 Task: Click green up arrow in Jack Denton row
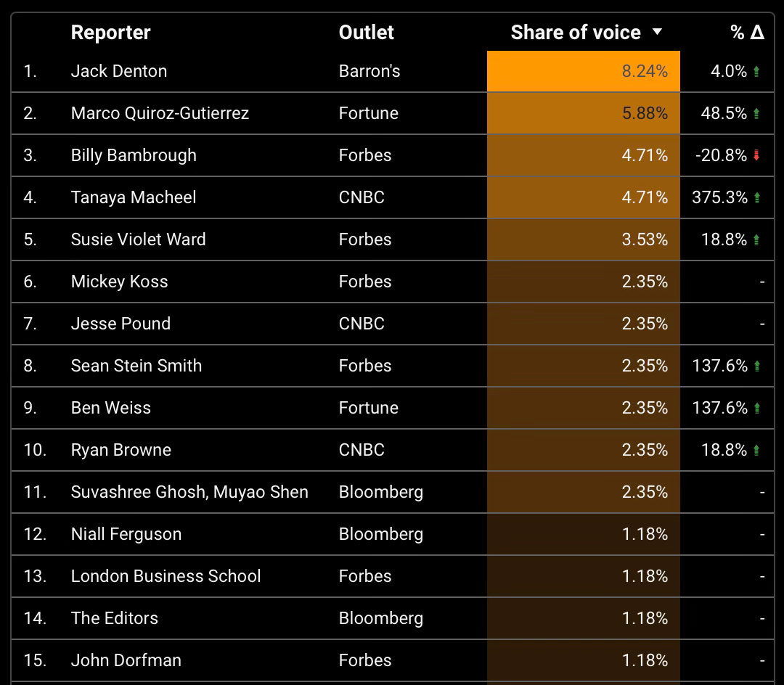pyautogui.click(x=757, y=71)
